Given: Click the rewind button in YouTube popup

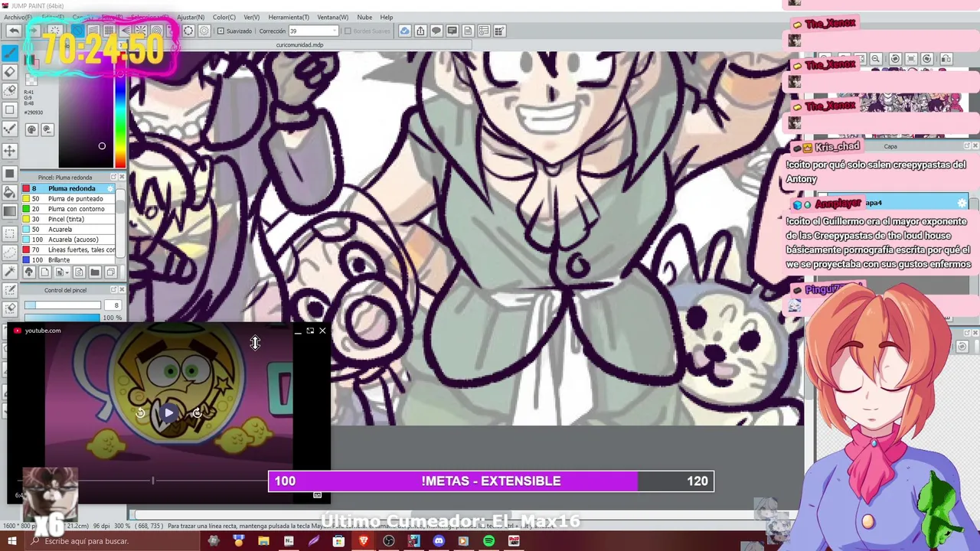Looking at the screenshot, I should pyautogui.click(x=140, y=412).
